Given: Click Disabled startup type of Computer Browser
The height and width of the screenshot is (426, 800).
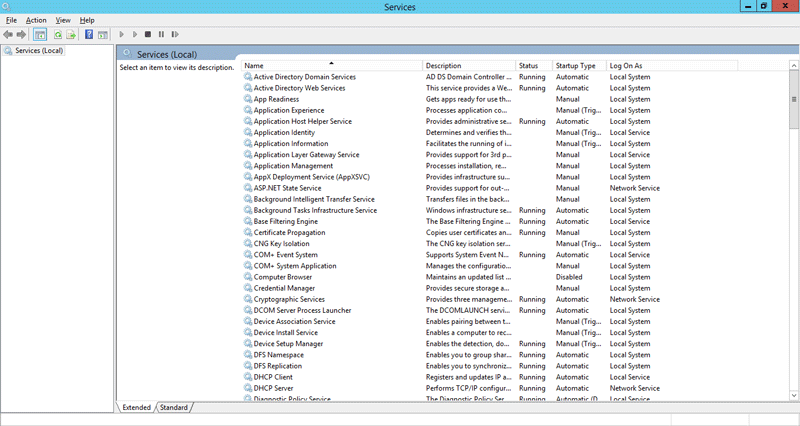Looking at the screenshot, I should click(569, 277).
